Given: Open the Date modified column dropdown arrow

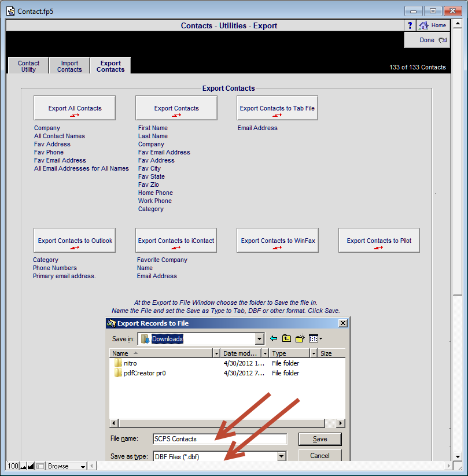Looking at the screenshot, I should pyautogui.click(x=265, y=353).
